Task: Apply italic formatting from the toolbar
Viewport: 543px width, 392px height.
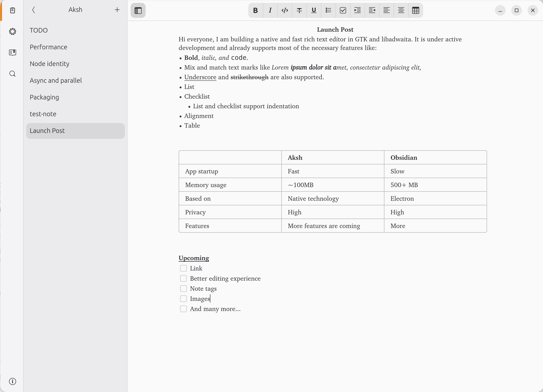Action: coord(270,10)
